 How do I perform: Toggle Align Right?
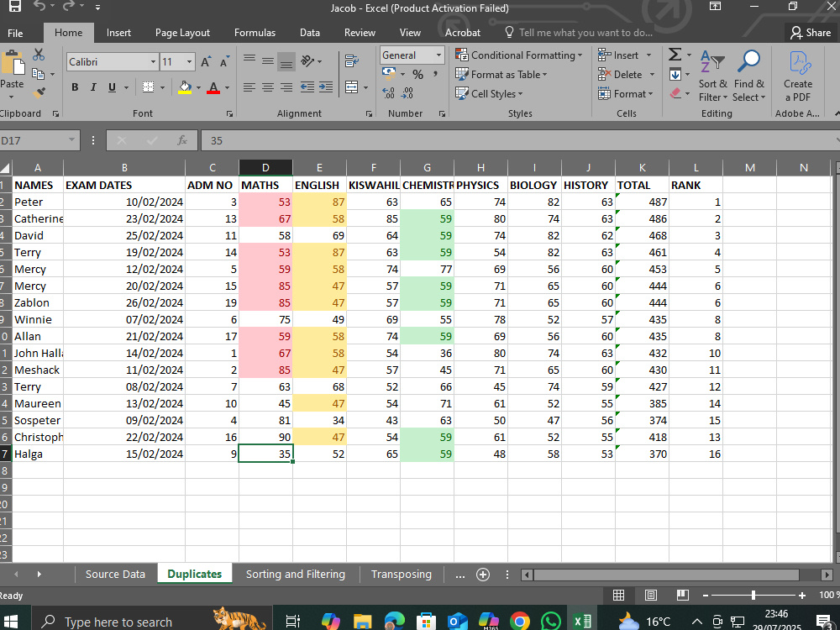pos(286,87)
